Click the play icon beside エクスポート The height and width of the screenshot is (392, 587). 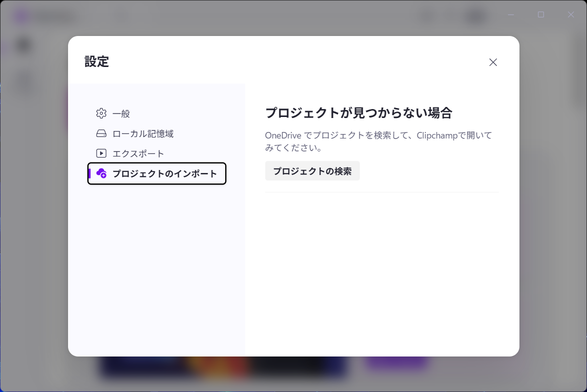pos(101,153)
